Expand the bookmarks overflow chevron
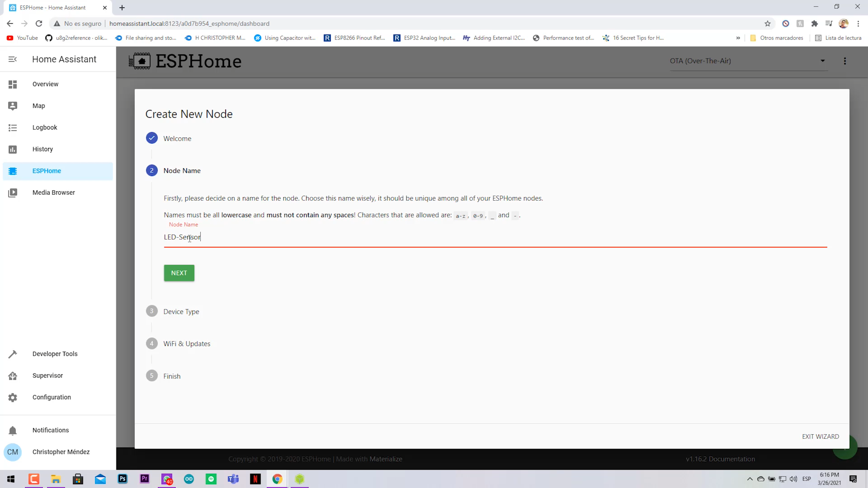Screen dimensions: 868x488 (738, 38)
